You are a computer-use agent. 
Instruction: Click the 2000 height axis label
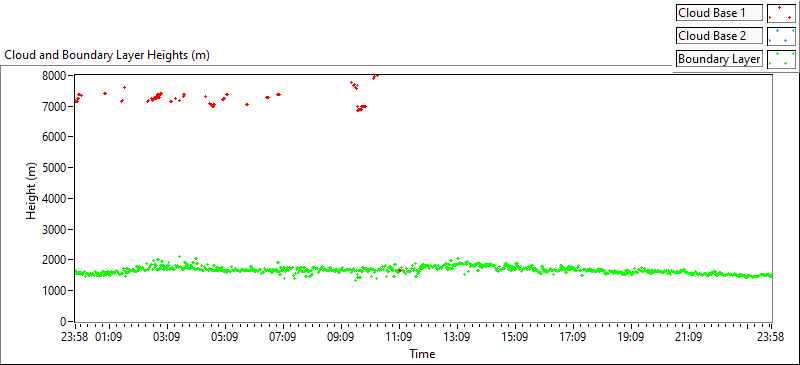coord(56,260)
